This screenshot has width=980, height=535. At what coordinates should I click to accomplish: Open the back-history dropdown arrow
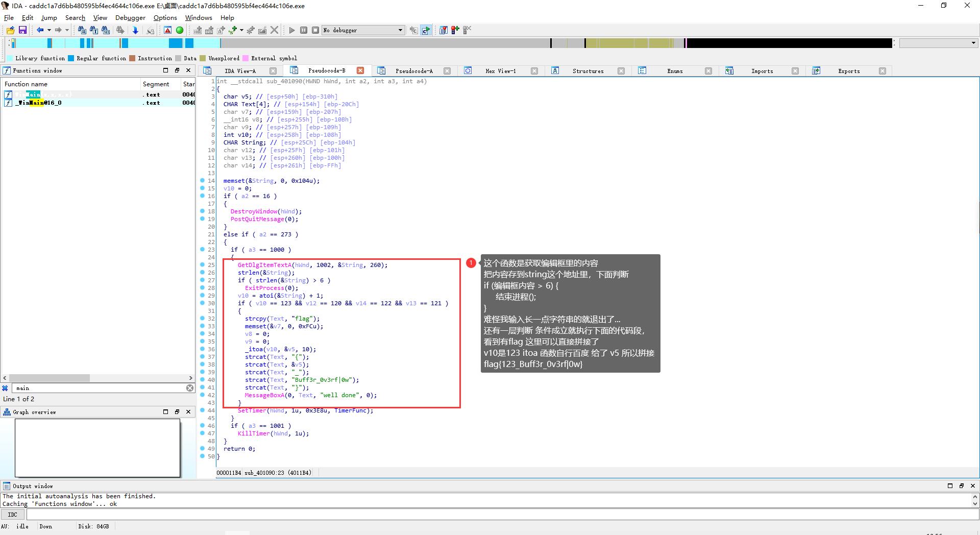49,30
